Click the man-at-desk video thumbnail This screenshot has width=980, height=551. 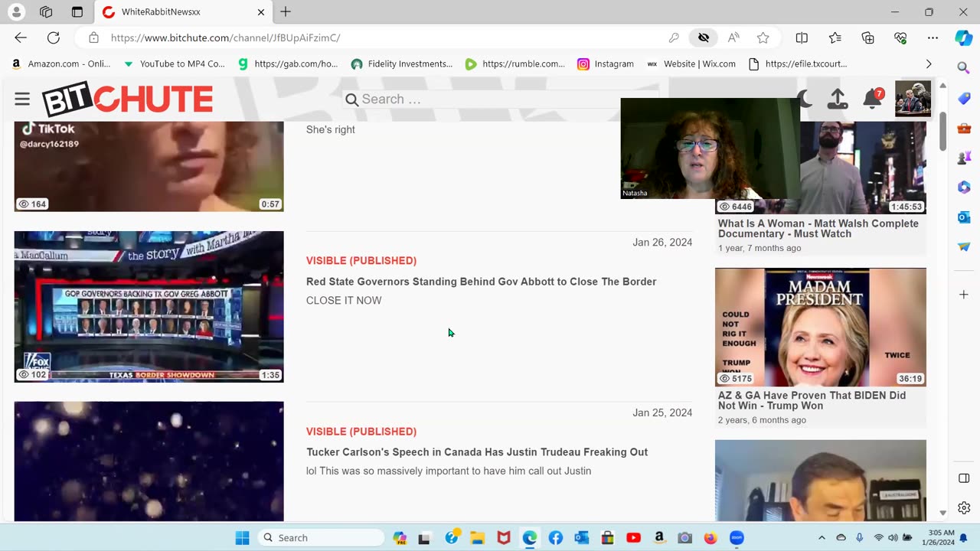tap(821, 481)
